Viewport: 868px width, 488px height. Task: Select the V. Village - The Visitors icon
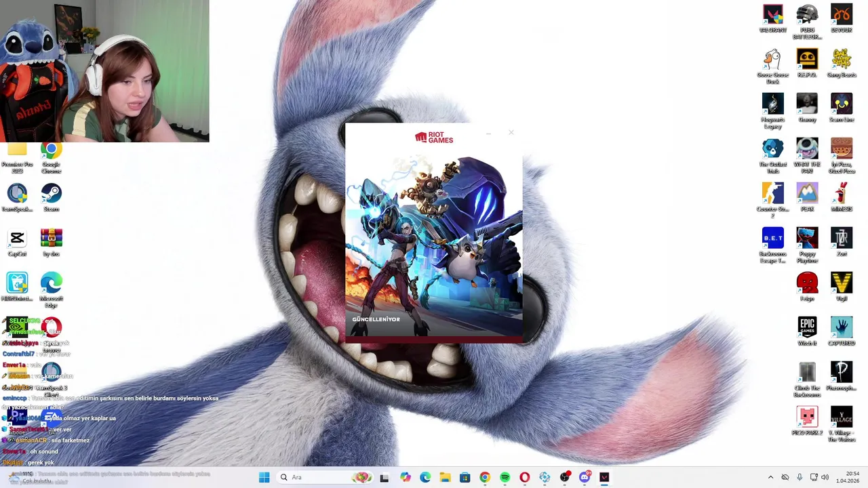click(842, 424)
